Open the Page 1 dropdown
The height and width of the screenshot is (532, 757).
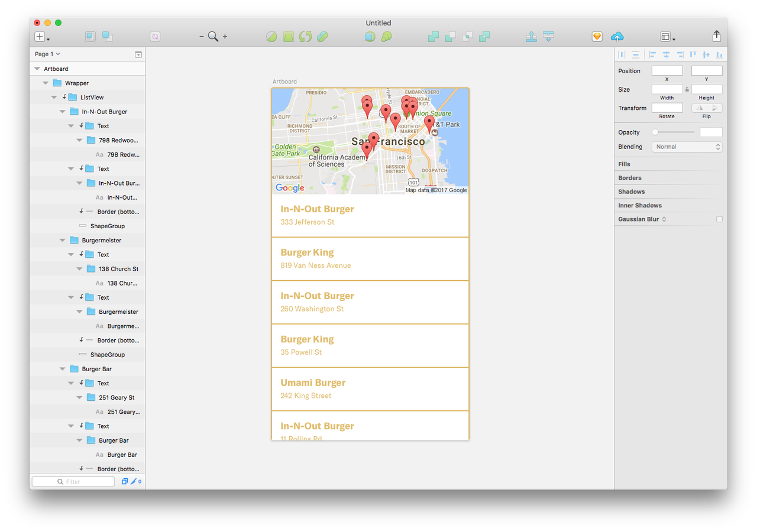point(47,54)
